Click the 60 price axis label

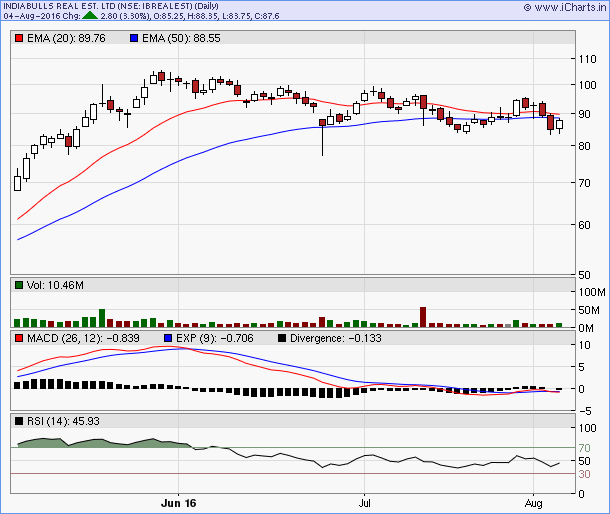pos(584,225)
